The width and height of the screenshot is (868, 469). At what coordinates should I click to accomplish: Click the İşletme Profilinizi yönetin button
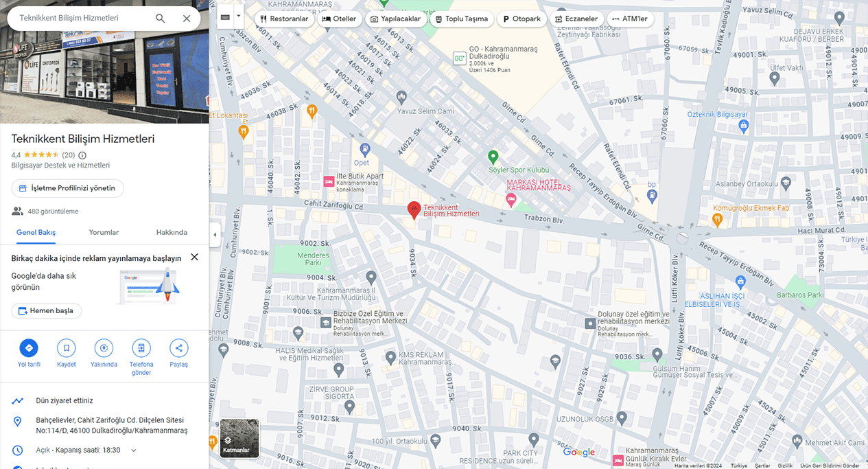67,187
